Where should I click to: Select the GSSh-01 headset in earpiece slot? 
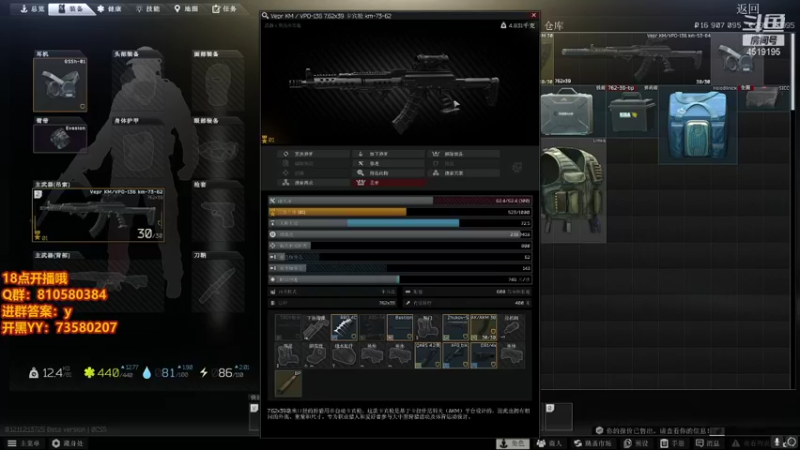60,84
